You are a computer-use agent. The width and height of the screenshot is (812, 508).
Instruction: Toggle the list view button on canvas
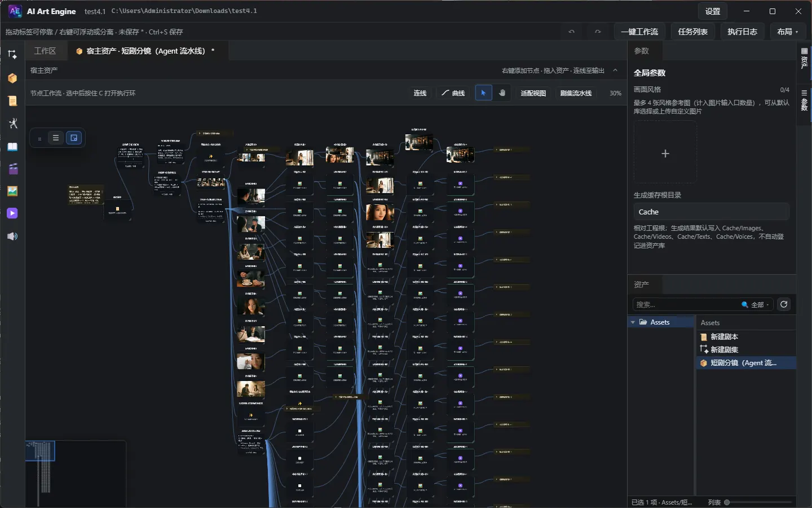(56, 138)
